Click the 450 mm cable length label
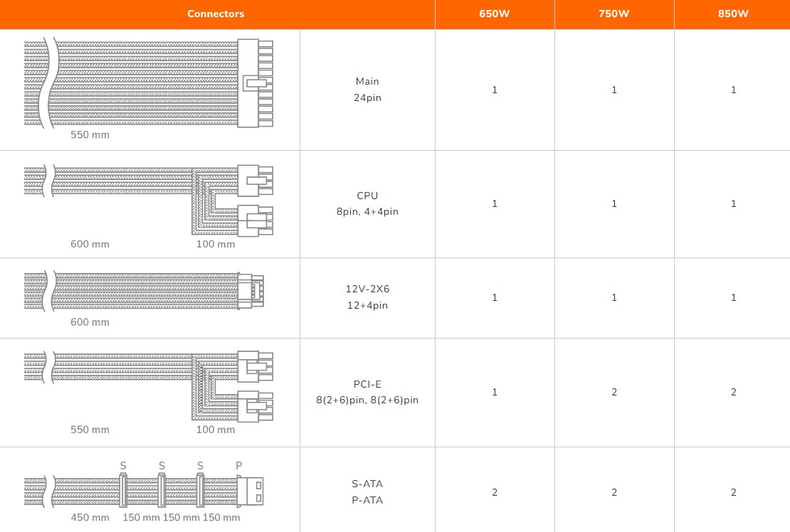The width and height of the screenshot is (790, 532). pos(90,517)
